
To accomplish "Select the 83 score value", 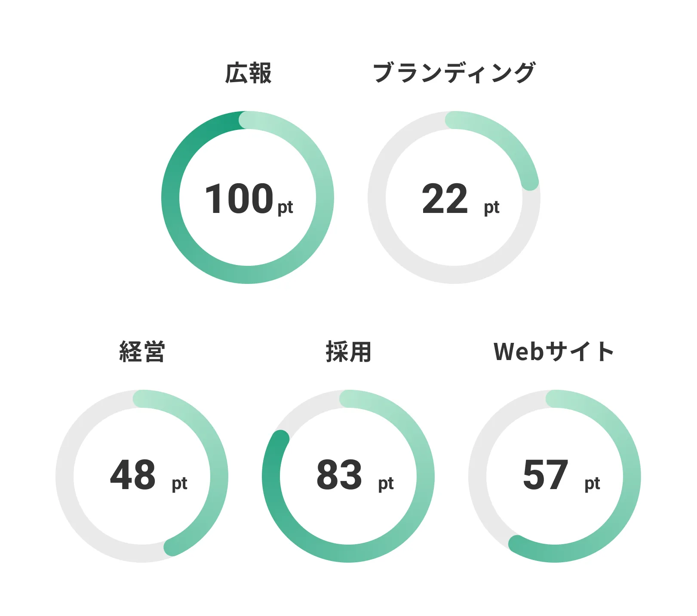I will (339, 475).
